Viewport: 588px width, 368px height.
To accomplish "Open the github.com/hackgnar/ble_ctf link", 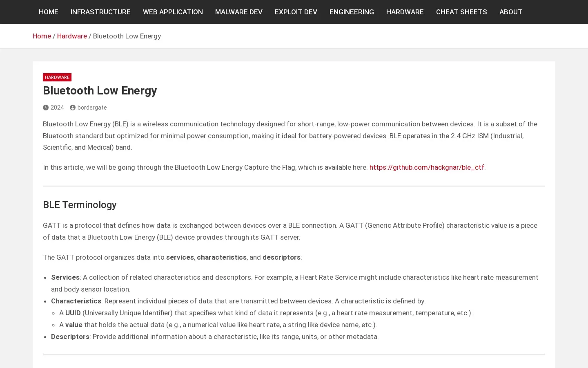I will pyautogui.click(x=427, y=167).
